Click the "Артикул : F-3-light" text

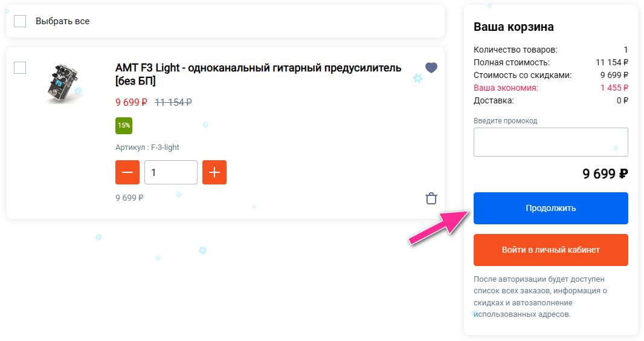[x=147, y=147]
